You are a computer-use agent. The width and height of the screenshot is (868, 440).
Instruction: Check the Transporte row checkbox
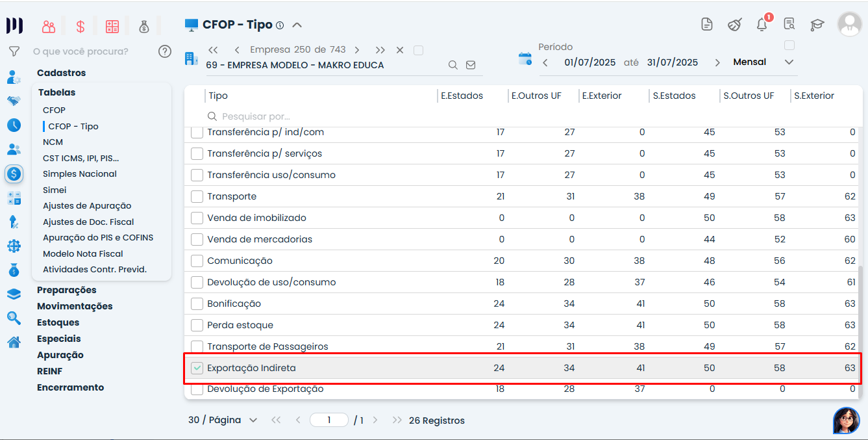click(197, 196)
